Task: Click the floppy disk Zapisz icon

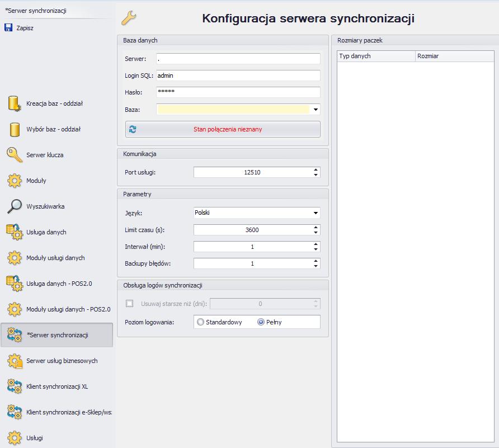Action: 8,27
